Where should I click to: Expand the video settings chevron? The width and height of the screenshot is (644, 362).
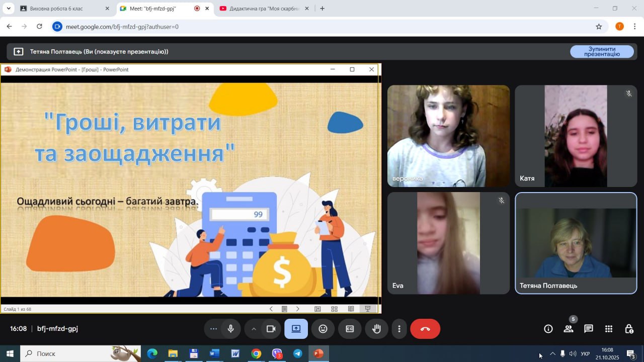click(254, 329)
